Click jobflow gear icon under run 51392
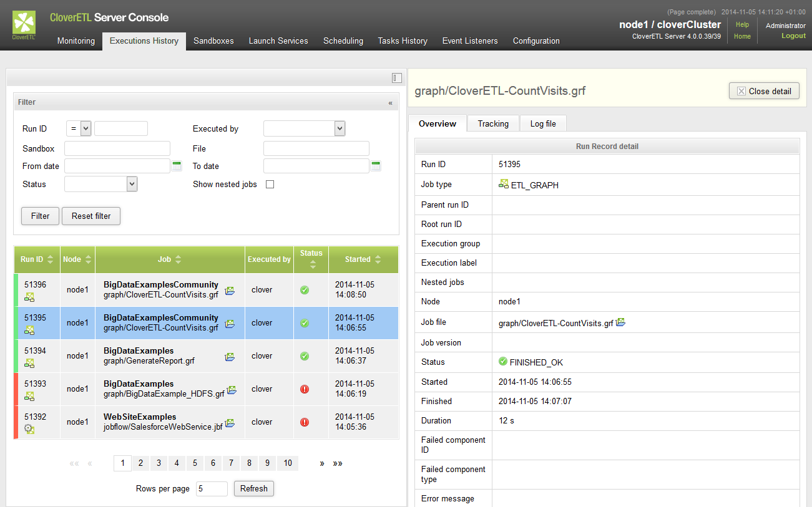 [x=29, y=429]
